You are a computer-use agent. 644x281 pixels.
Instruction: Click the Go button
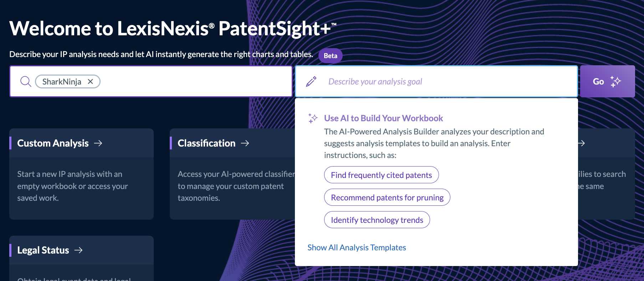(x=607, y=81)
